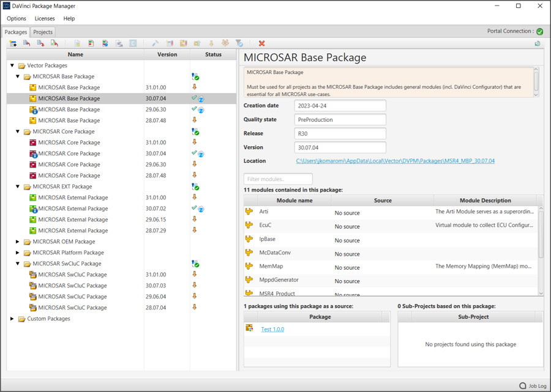Collapse the MICROSAR Base Package folder
This screenshot has width=551, height=392.
[x=18, y=76]
